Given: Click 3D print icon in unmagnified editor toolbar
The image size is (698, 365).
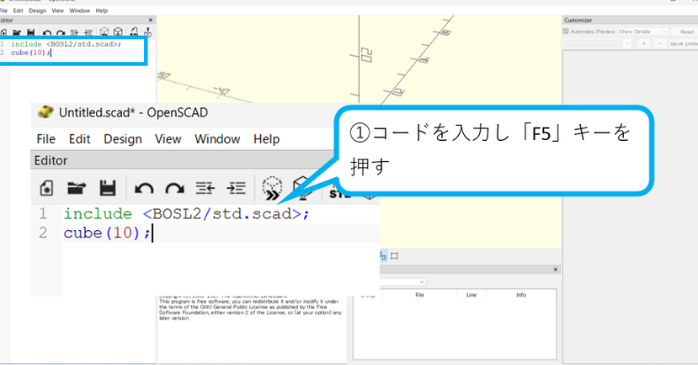Looking at the screenshot, I should click(x=148, y=32).
